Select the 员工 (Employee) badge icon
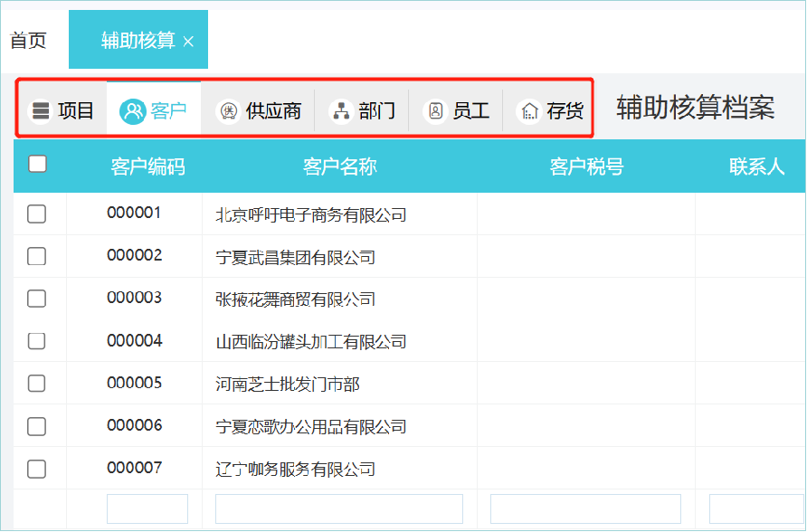This screenshot has width=807, height=532. [x=434, y=109]
